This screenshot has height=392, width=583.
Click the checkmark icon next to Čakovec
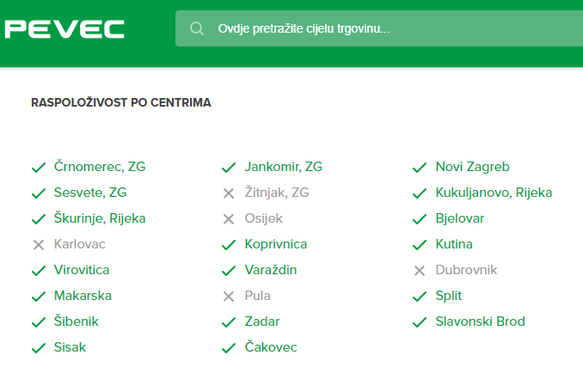coord(229,347)
